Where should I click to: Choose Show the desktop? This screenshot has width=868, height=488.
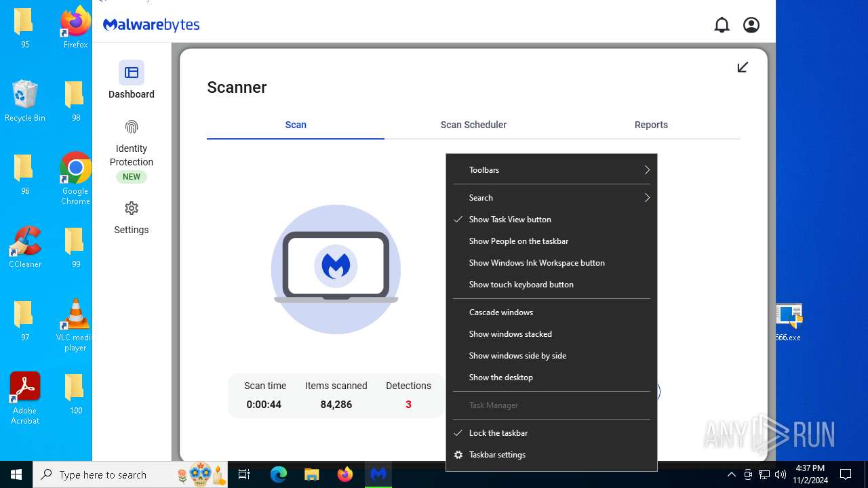tap(551, 378)
